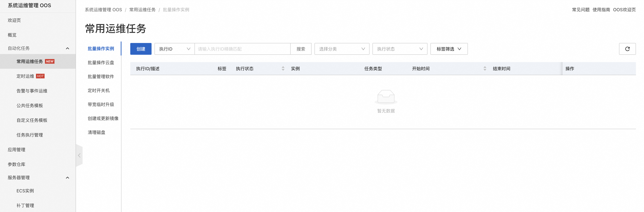This screenshot has height=212, width=644.
Task: Open 公共任务模板 sidebar item
Action: tap(38, 106)
